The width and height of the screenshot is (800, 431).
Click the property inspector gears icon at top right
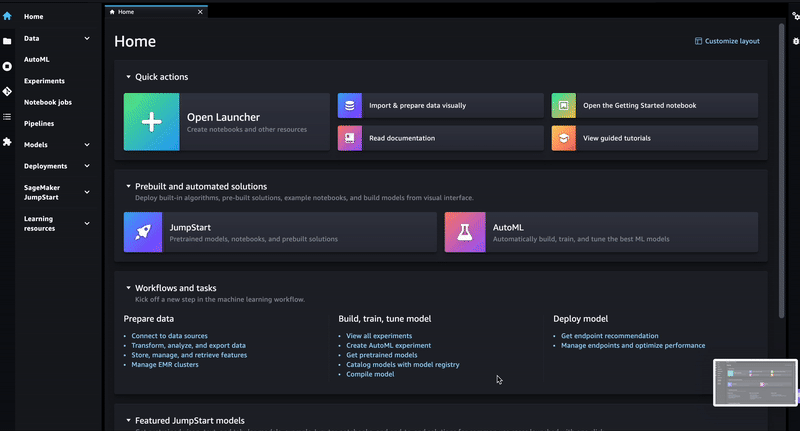pyautogui.click(x=795, y=16)
